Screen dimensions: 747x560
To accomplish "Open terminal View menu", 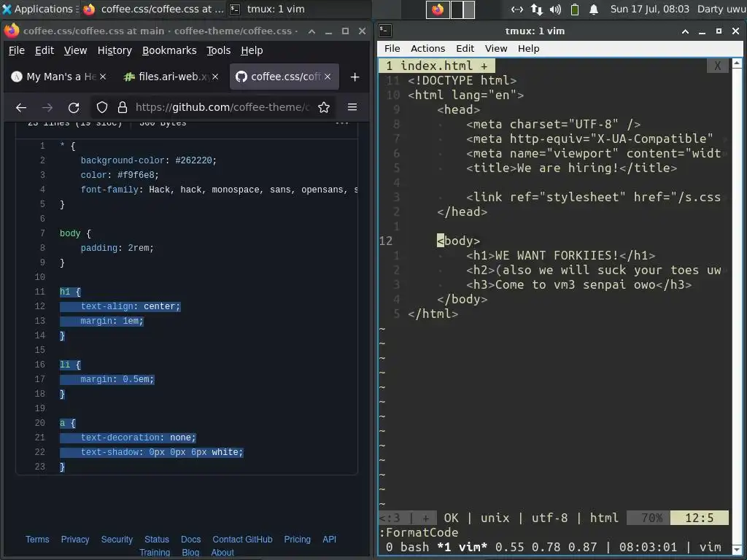I will [496, 48].
